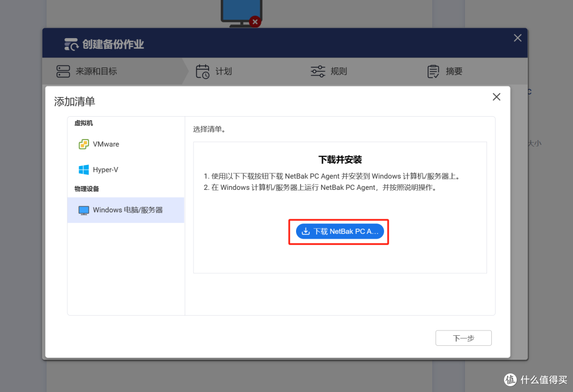Click the Windows PC monitor icon
The image size is (573, 392).
pos(84,211)
